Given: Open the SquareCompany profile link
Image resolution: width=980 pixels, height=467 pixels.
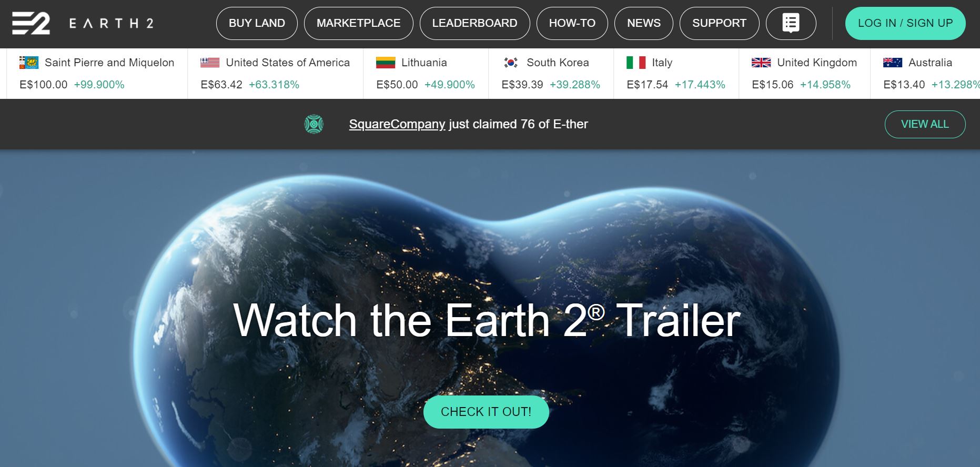Looking at the screenshot, I should (397, 124).
